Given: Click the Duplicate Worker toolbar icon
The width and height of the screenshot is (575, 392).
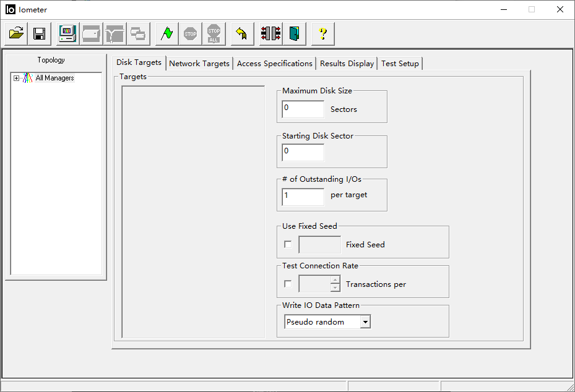Looking at the screenshot, I should [138, 34].
